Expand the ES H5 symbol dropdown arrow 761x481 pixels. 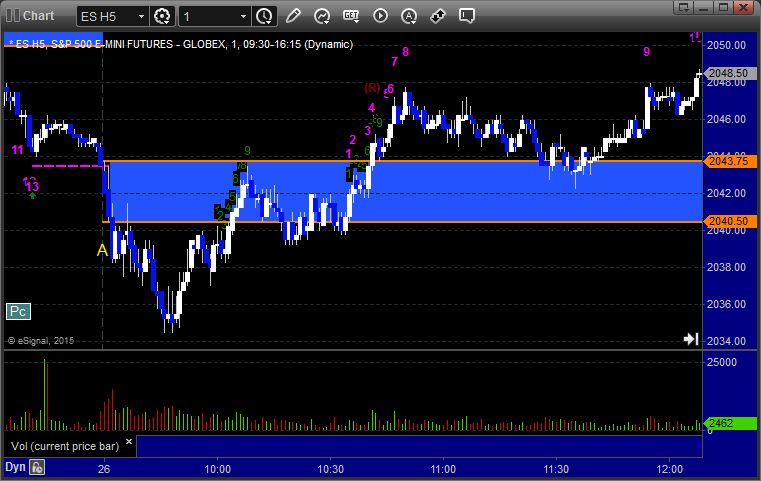click(x=141, y=17)
